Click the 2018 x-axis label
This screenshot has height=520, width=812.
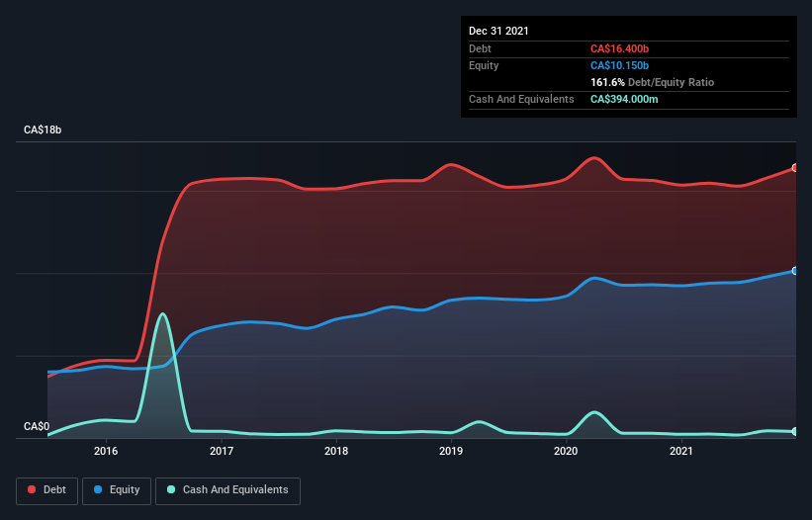[336, 451]
